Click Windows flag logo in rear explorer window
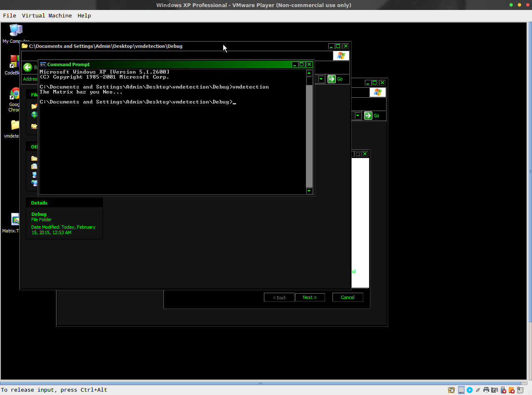 (x=378, y=92)
